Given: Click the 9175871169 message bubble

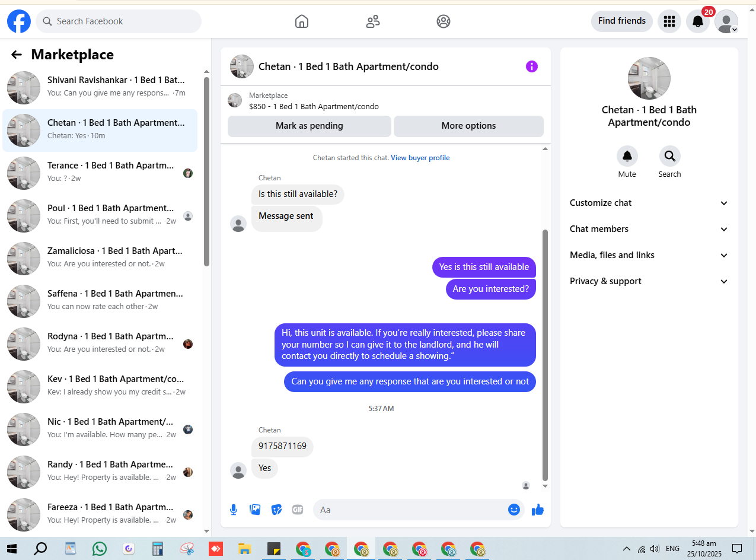Looking at the screenshot, I should [x=282, y=446].
